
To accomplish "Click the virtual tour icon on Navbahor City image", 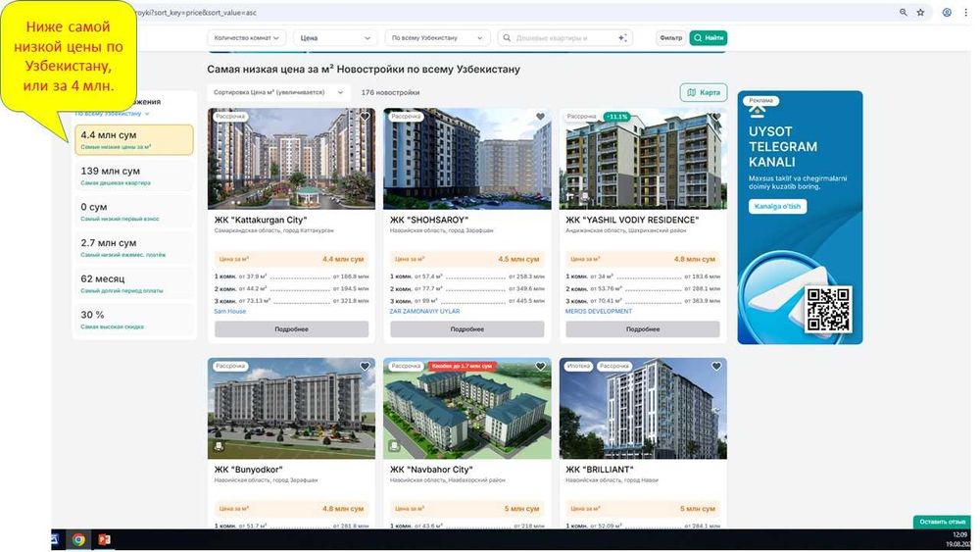I will (394, 446).
